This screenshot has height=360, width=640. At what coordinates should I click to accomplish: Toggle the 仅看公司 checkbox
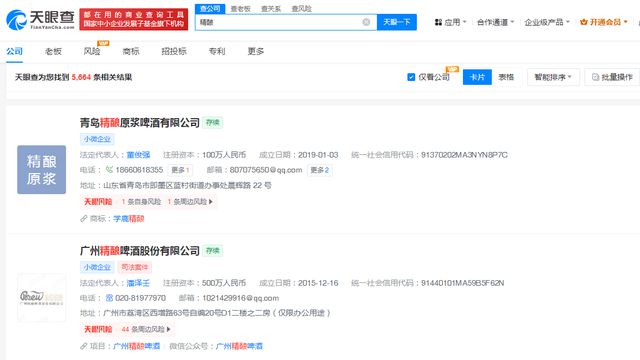coord(411,77)
